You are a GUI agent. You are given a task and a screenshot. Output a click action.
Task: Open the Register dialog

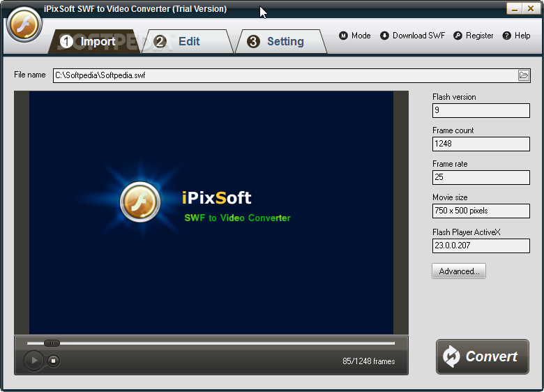point(474,36)
